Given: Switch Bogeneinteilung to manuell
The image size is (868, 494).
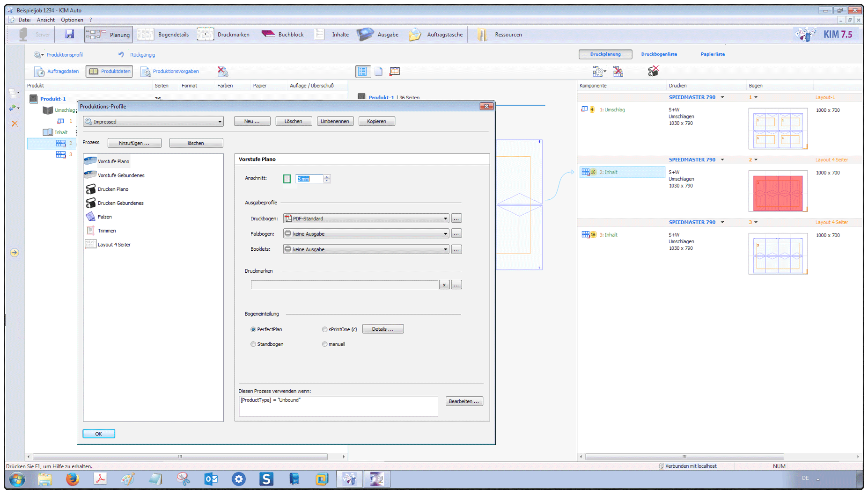Looking at the screenshot, I should (324, 344).
